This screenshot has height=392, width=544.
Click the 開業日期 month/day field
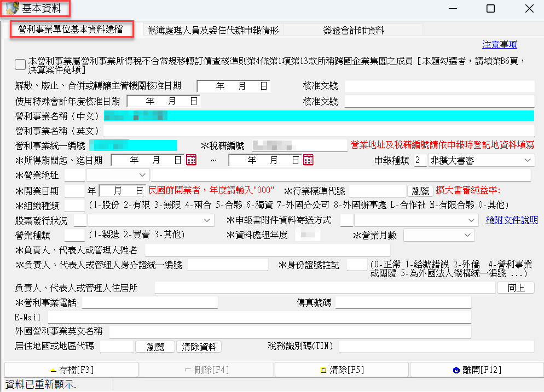(x=122, y=191)
